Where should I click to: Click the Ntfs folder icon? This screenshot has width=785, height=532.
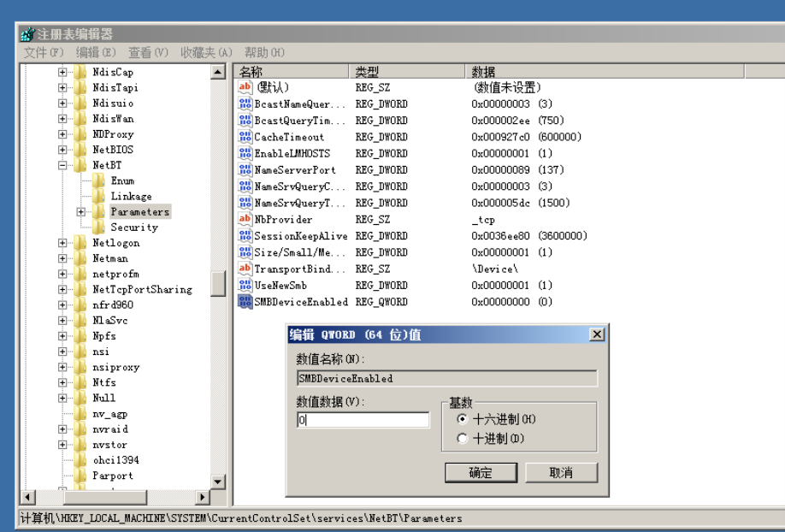(80, 382)
